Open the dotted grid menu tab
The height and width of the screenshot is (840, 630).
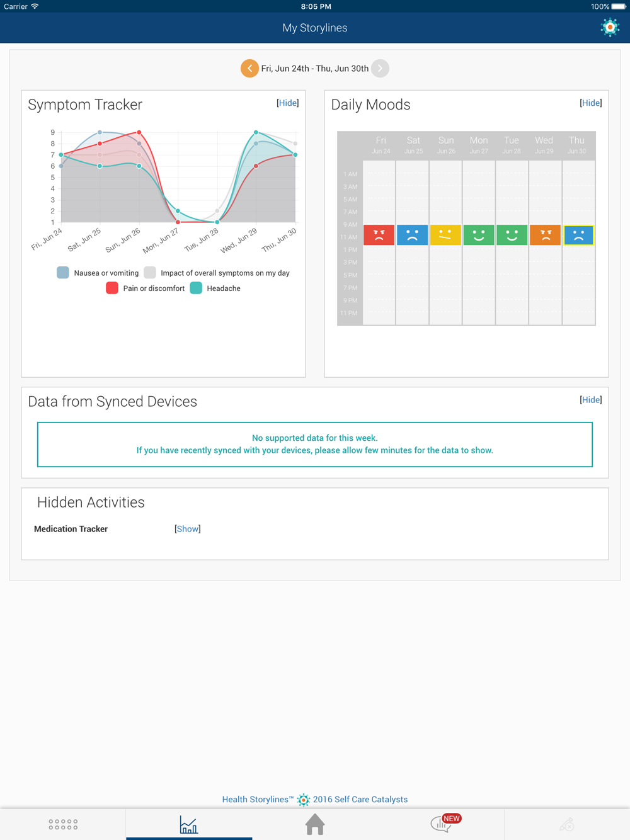[x=63, y=824]
